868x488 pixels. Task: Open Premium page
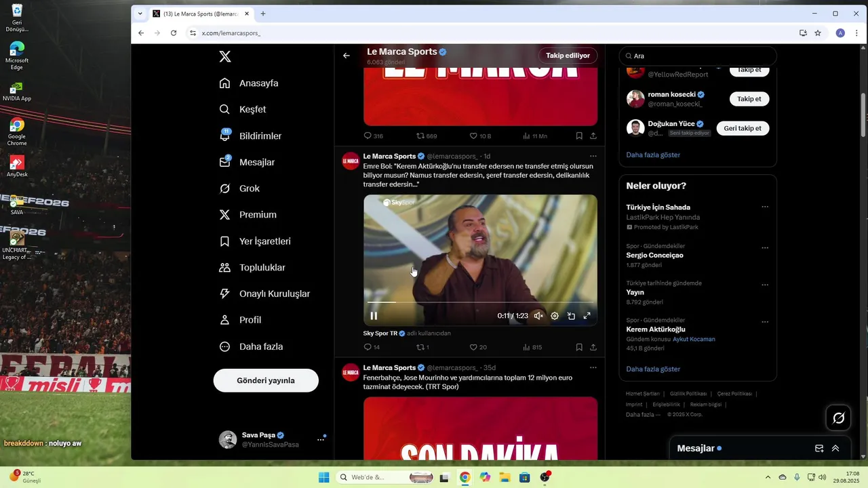pos(248,215)
